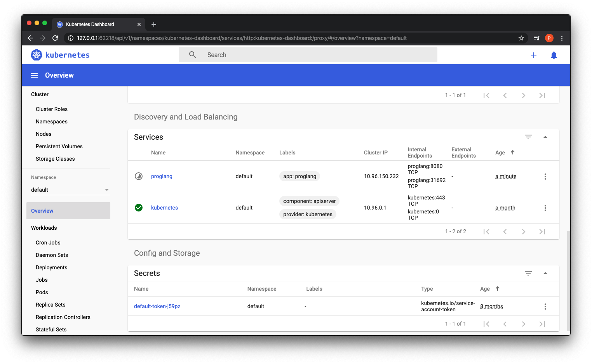Filter the Services list
The image size is (592, 364).
(528, 137)
